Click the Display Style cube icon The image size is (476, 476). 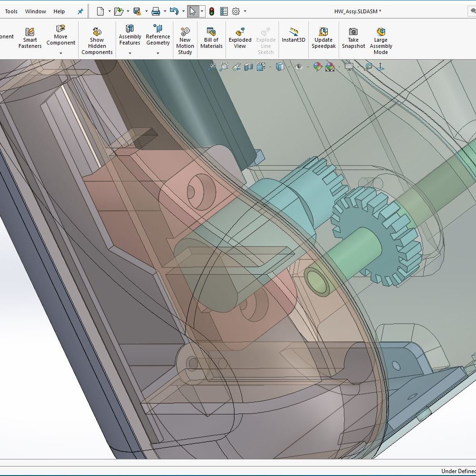(280, 66)
